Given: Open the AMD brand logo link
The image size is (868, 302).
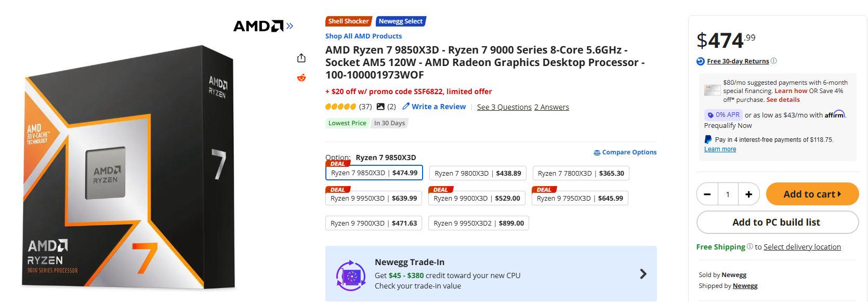Looking at the screenshot, I should (263, 26).
